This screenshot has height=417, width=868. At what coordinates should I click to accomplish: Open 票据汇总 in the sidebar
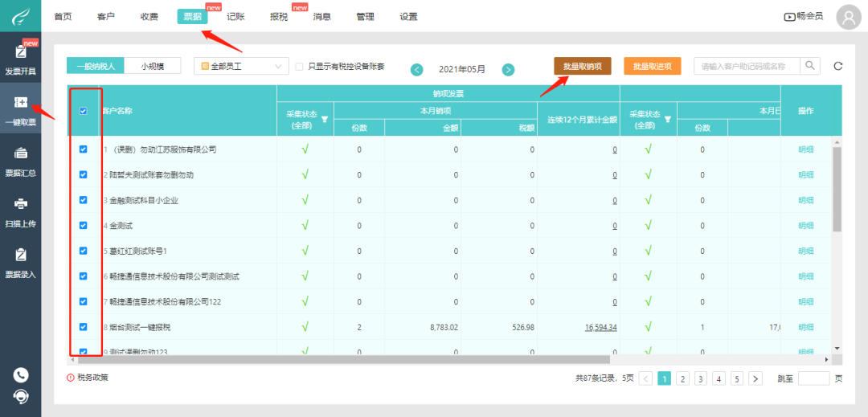pos(20,161)
